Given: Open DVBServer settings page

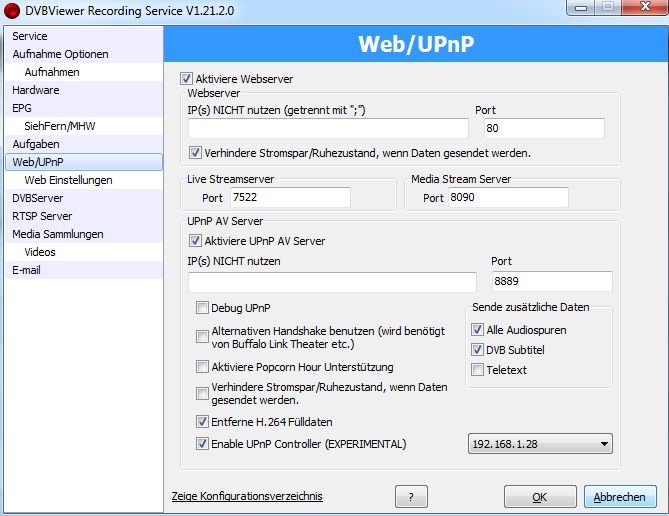Looking at the screenshot, I should coord(84,198).
